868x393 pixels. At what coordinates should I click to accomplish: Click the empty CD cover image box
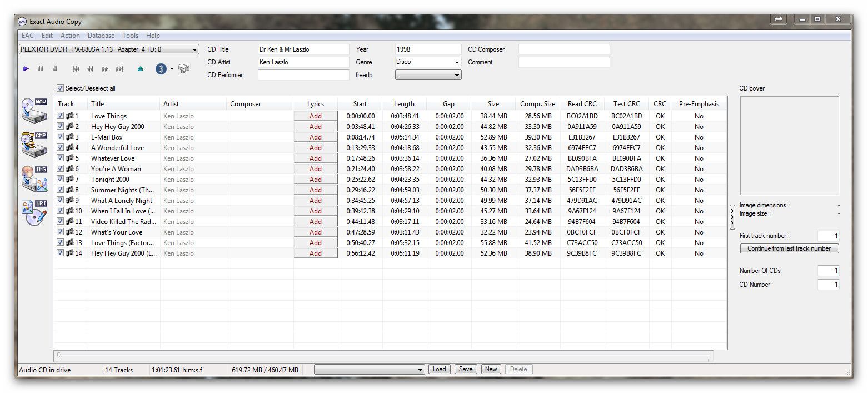tap(789, 146)
